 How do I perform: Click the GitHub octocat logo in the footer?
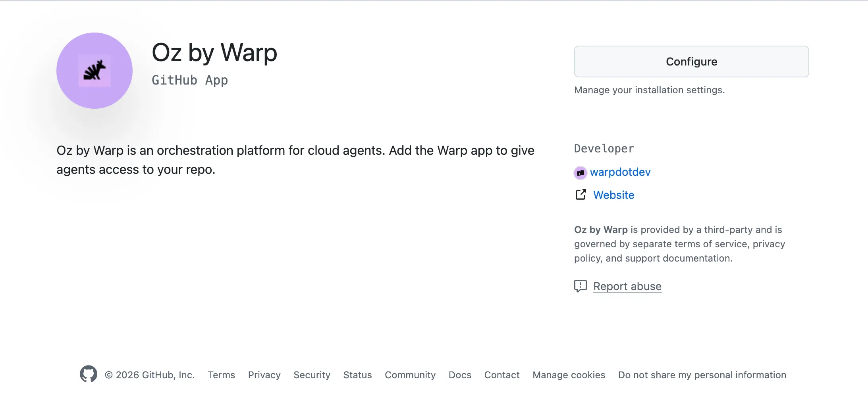(x=89, y=373)
